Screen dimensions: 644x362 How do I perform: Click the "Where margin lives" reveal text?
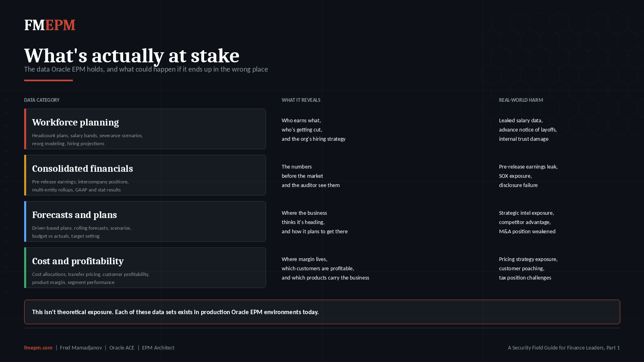(304, 259)
